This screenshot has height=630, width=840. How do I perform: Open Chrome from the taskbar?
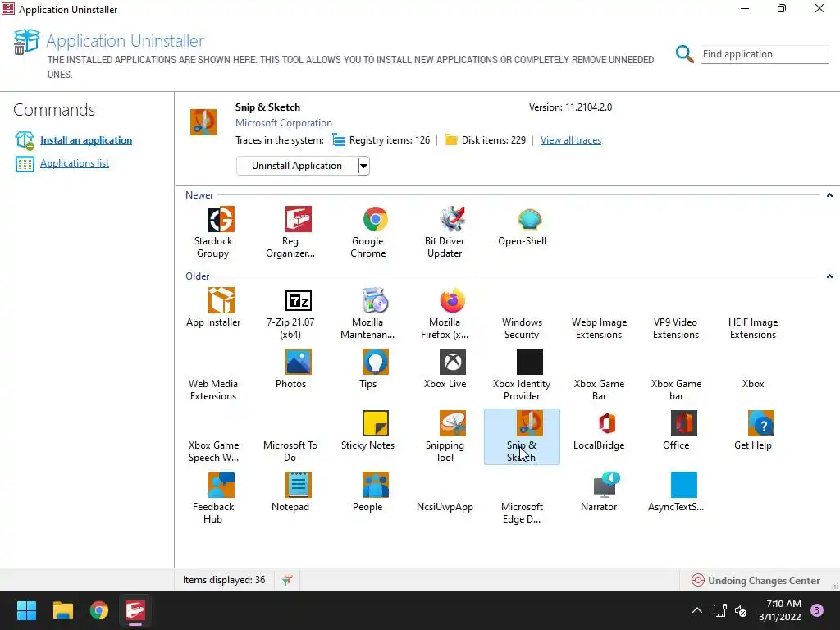pos(99,610)
